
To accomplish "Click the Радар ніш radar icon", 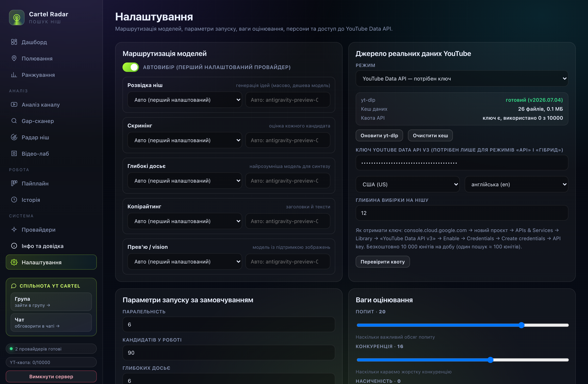I will (x=14, y=137).
